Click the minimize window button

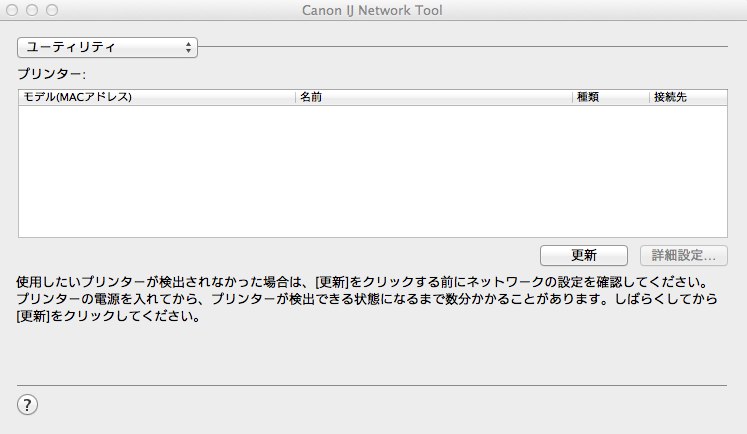32,10
